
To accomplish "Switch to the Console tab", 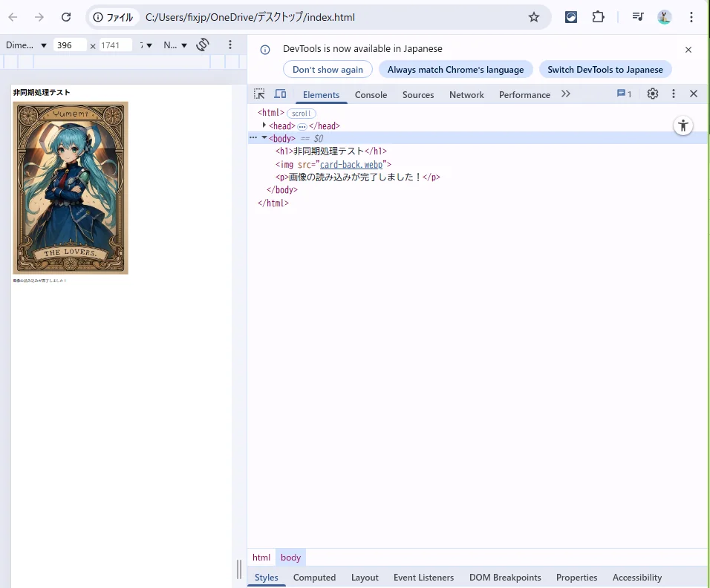I will coord(371,95).
